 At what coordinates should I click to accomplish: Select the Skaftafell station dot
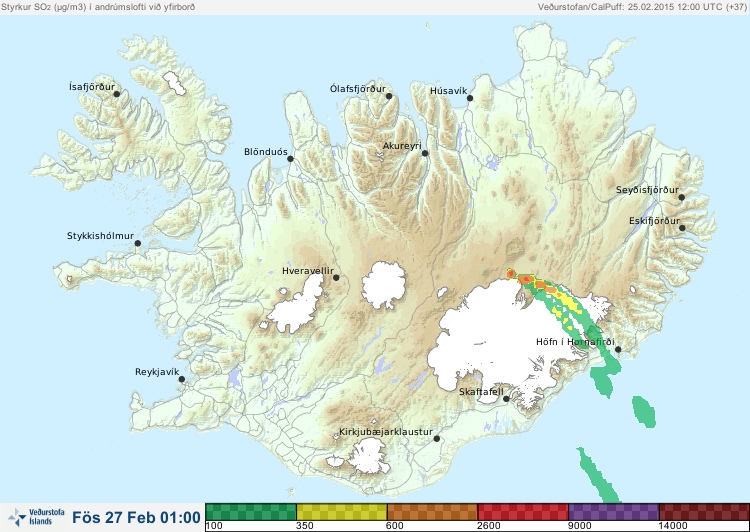(506, 399)
